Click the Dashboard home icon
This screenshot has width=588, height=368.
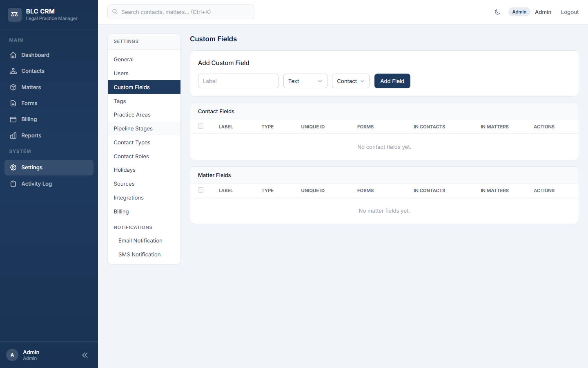pyautogui.click(x=13, y=55)
